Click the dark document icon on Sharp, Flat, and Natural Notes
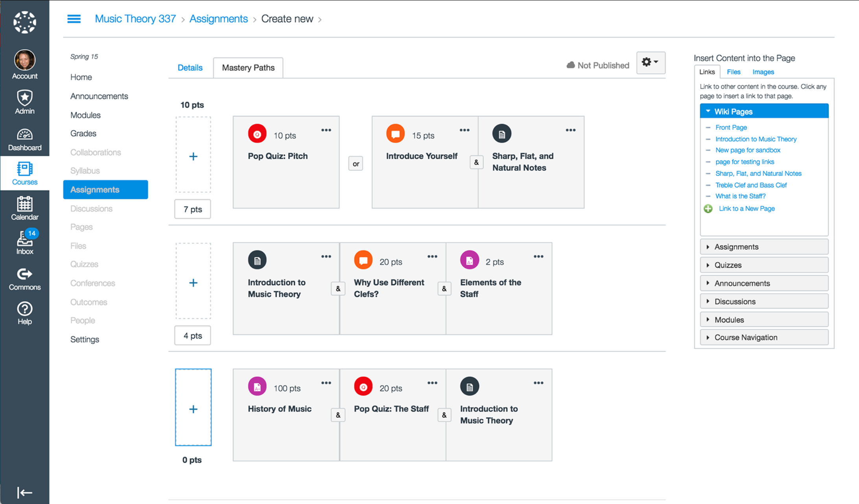Image resolution: width=859 pixels, height=504 pixels. coord(501,133)
